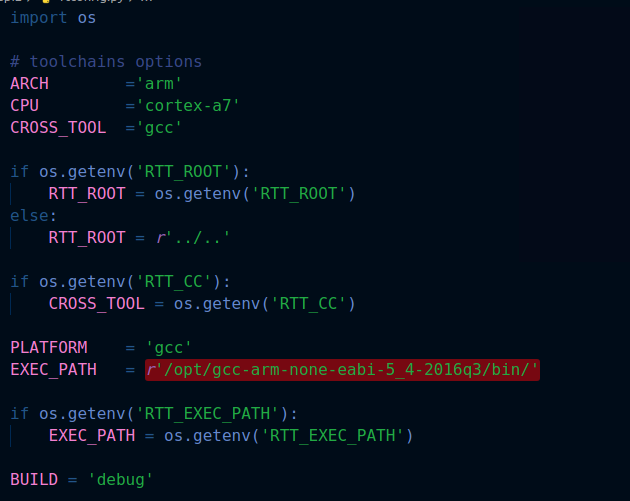
Task: Click the highlighted gcc-arm-none-eabi path string
Action: 342,369
